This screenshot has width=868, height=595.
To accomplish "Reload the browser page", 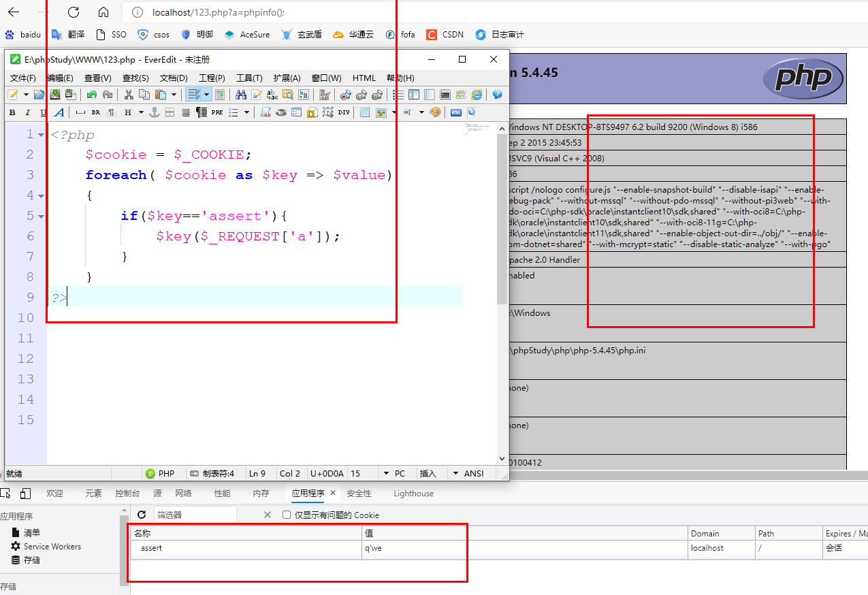I will (x=74, y=12).
